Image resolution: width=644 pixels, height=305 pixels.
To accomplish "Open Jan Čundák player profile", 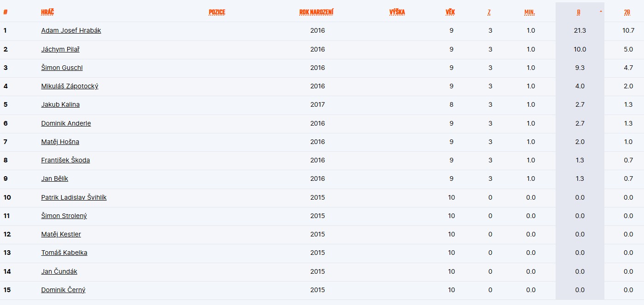I will coord(59,271).
